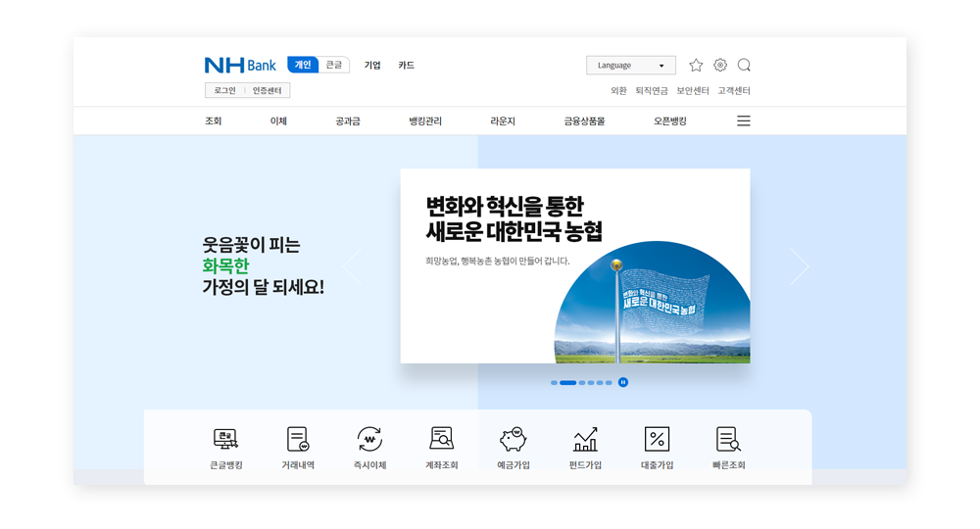Open favorites star icon

pos(696,65)
